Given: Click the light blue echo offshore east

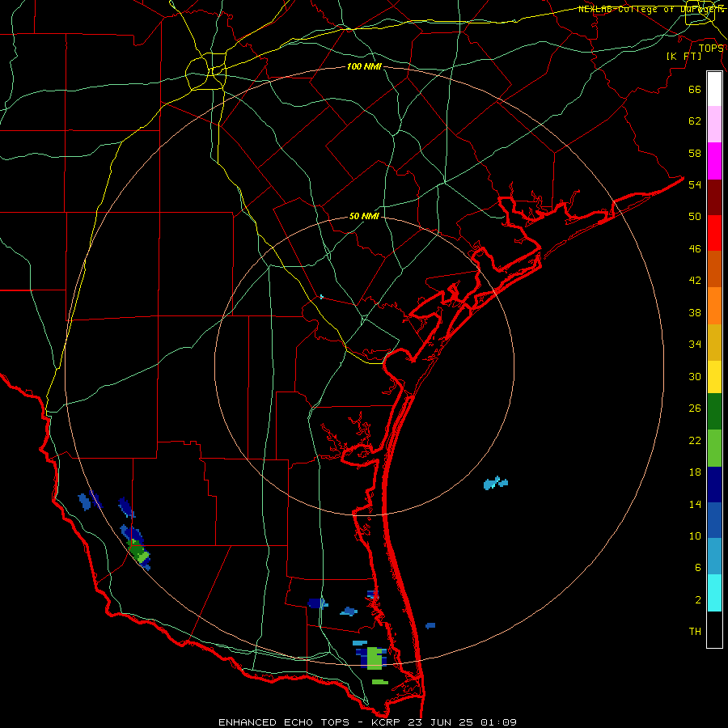Looking at the screenshot, I should tap(495, 484).
